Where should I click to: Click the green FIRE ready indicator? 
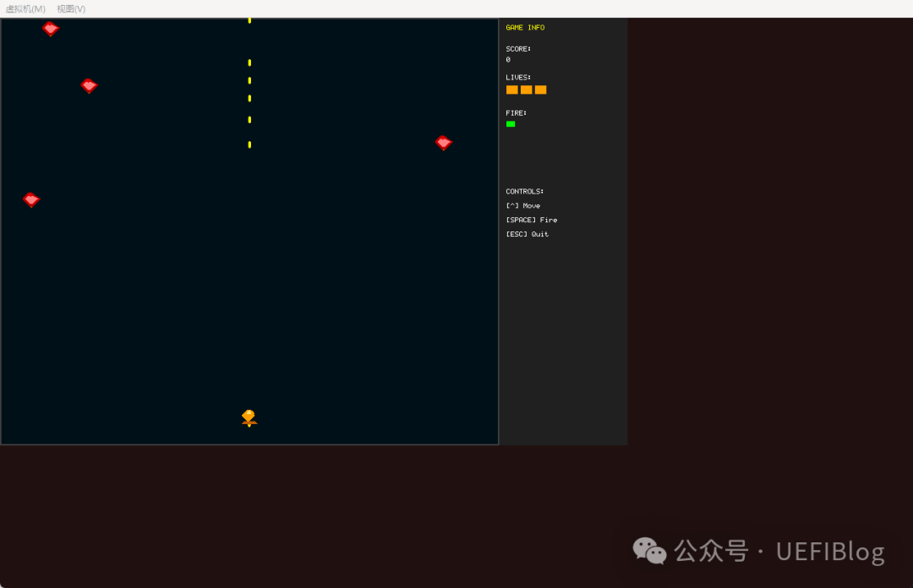point(511,124)
